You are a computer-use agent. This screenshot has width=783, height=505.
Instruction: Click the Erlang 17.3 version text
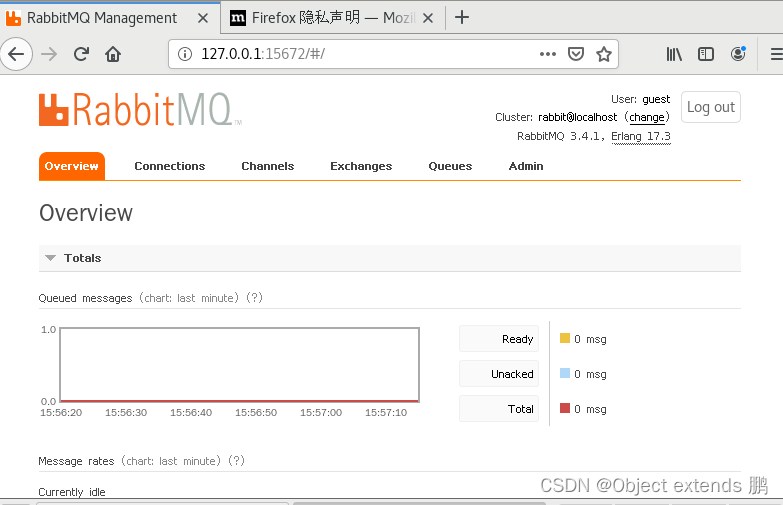641,136
